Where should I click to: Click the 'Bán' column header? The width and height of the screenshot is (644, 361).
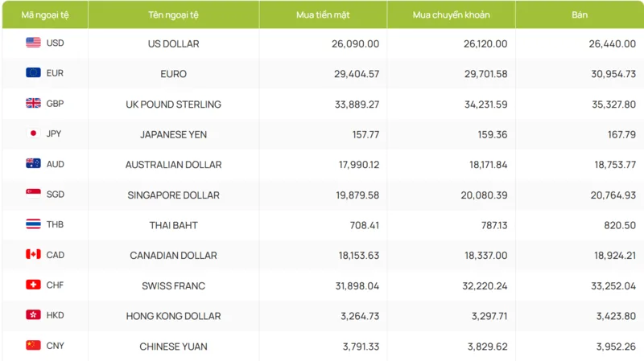click(x=580, y=14)
